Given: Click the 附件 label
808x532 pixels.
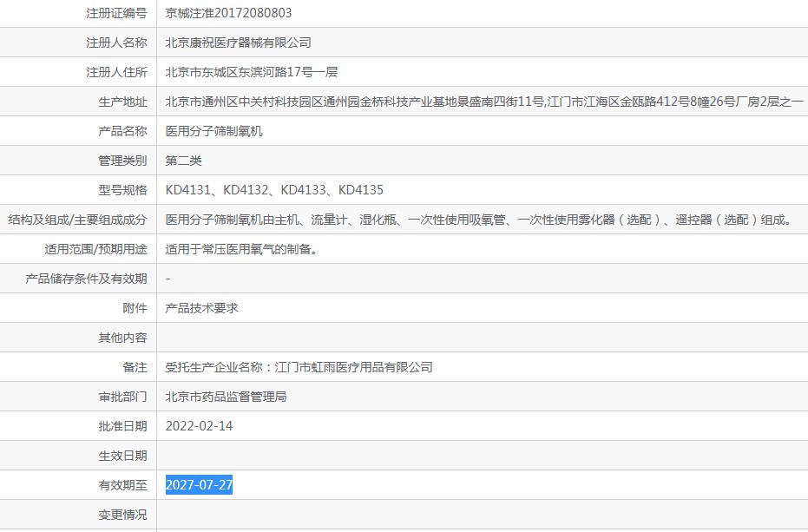Looking at the screenshot, I should (135, 308).
